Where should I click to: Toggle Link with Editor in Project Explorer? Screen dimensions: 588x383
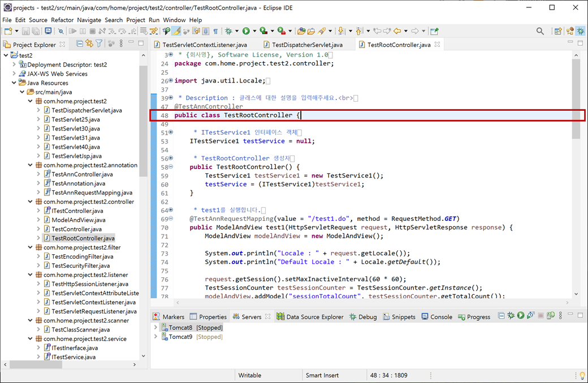tap(89, 44)
